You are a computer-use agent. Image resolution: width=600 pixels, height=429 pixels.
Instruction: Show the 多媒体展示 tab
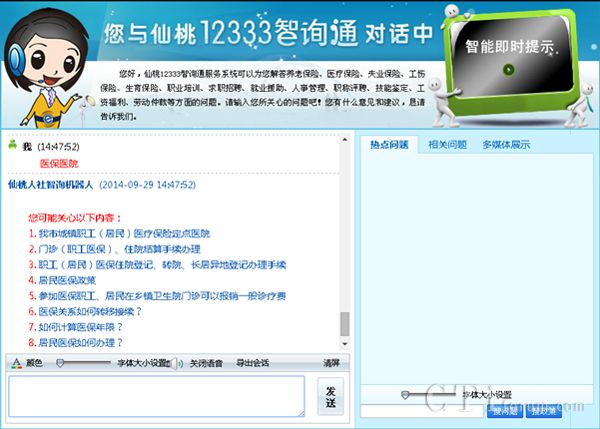coord(506,145)
